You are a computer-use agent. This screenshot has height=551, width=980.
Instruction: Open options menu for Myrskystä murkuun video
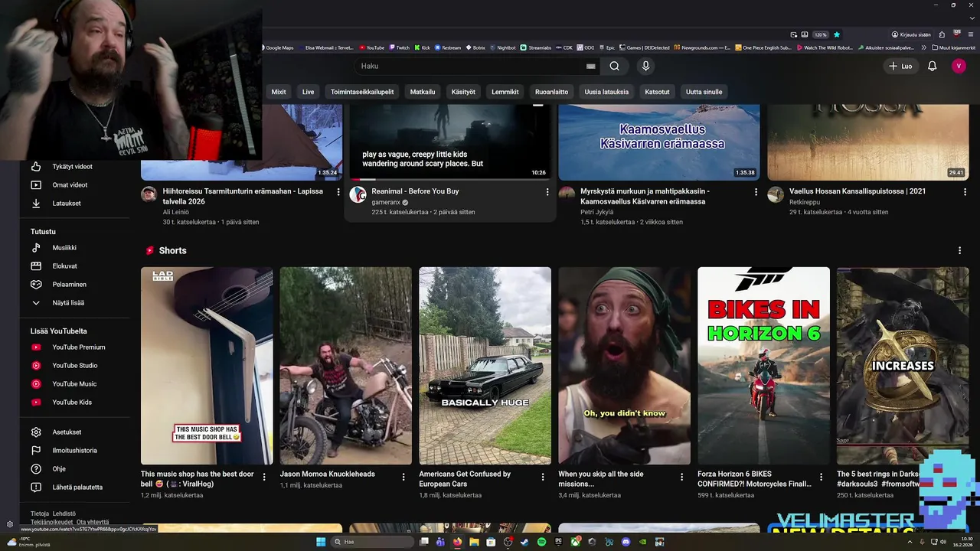click(756, 192)
